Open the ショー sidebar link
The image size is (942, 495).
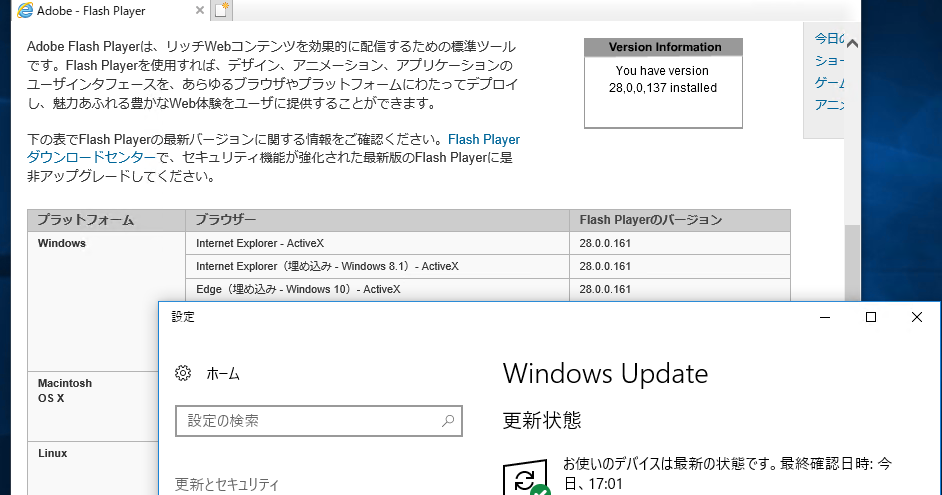(829, 61)
